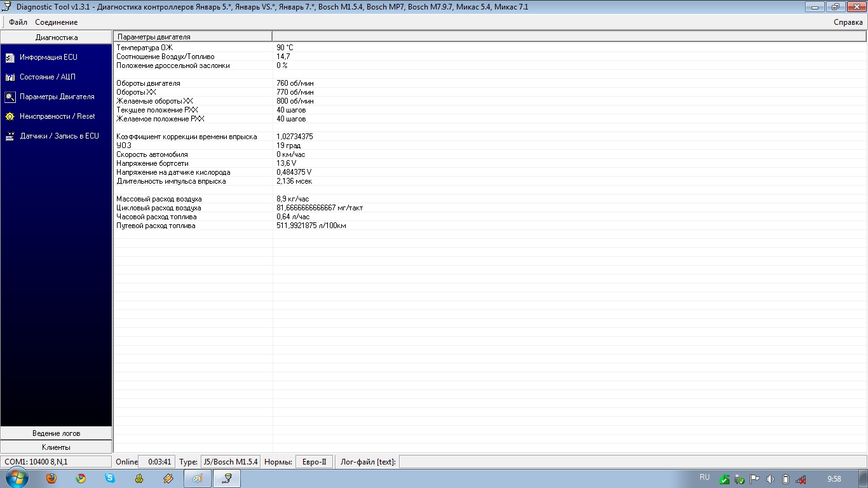Open the Файл menu
The height and width of the screenshot is (488, 868).
(18, 22)
